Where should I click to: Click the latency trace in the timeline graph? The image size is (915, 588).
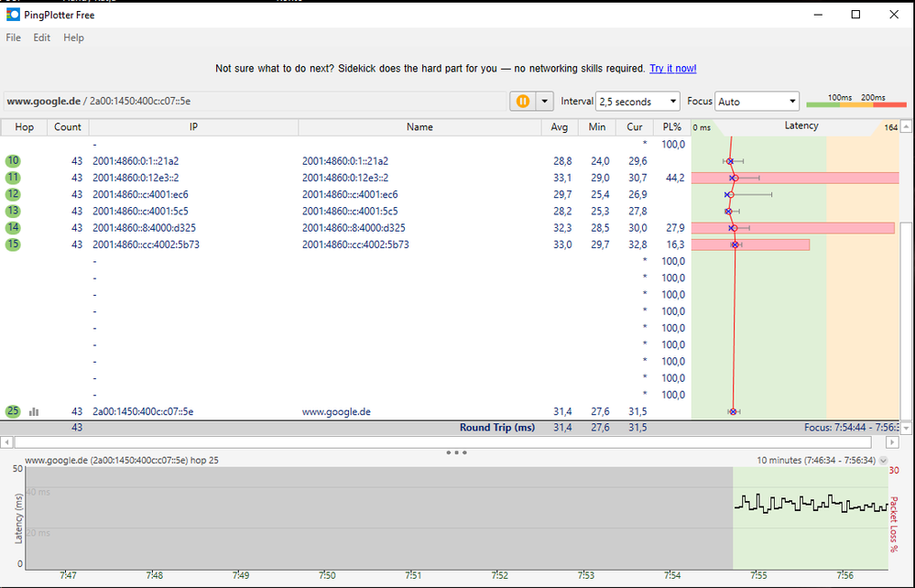point(812,503)
